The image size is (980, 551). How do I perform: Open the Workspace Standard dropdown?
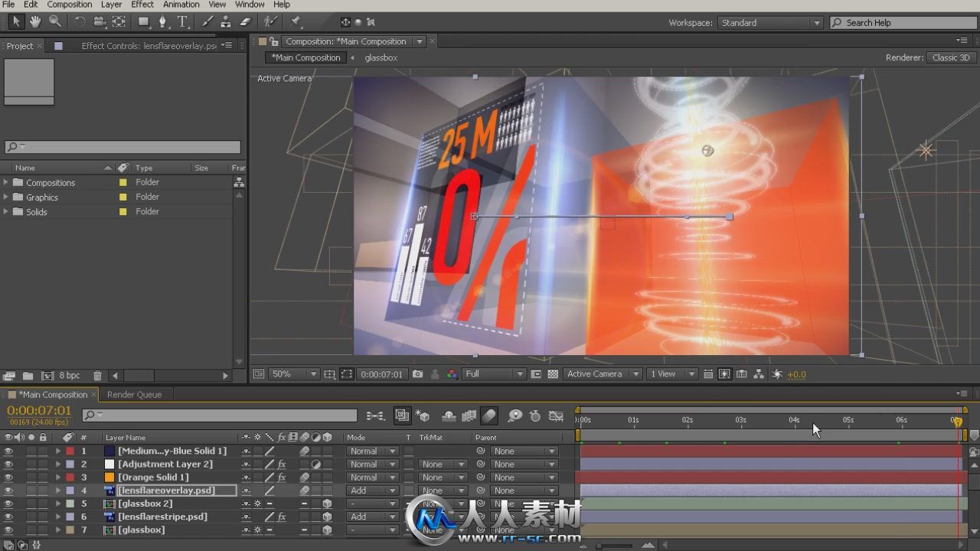770,23
